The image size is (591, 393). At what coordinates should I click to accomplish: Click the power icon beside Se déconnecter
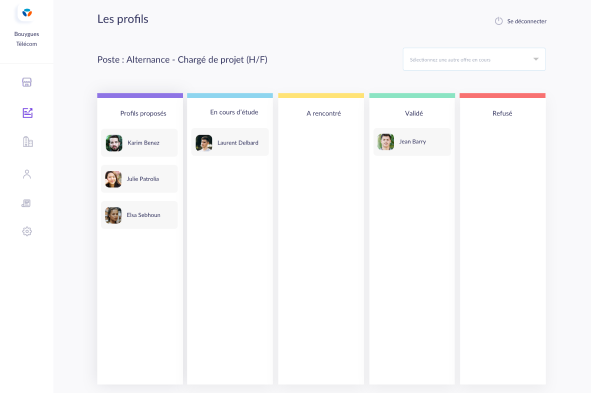coord(499,21)
